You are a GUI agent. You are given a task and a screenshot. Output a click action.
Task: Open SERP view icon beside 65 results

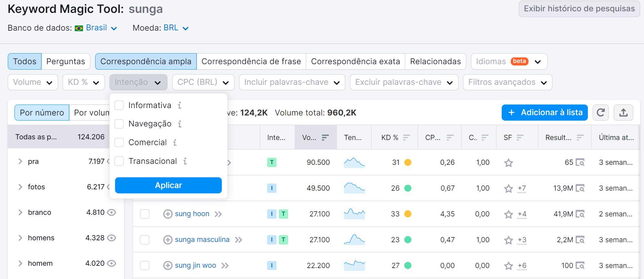(580, 162)
